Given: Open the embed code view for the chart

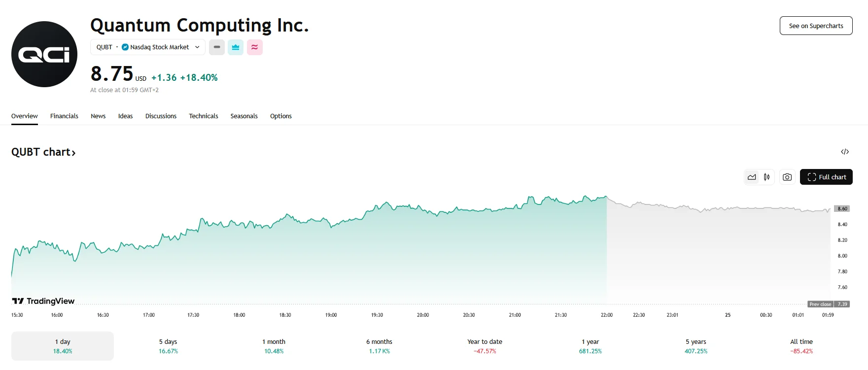Looking at the screenshot, I should pyautogui.click(x=845, y=152).
